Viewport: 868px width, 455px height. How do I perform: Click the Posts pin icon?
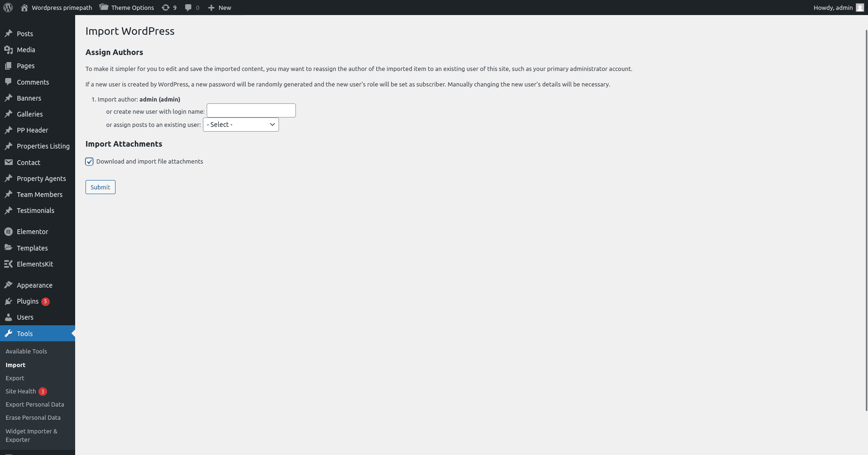[x=8, y=33]
